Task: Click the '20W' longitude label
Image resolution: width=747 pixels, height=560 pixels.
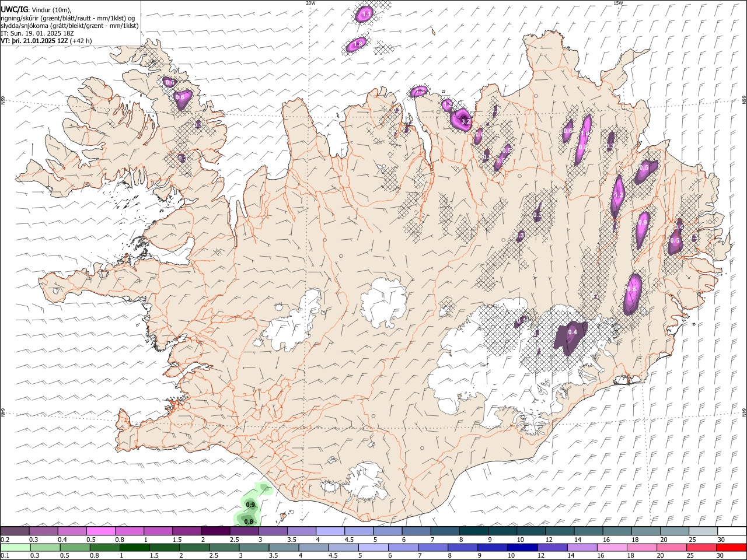Action: click(310, 3)
